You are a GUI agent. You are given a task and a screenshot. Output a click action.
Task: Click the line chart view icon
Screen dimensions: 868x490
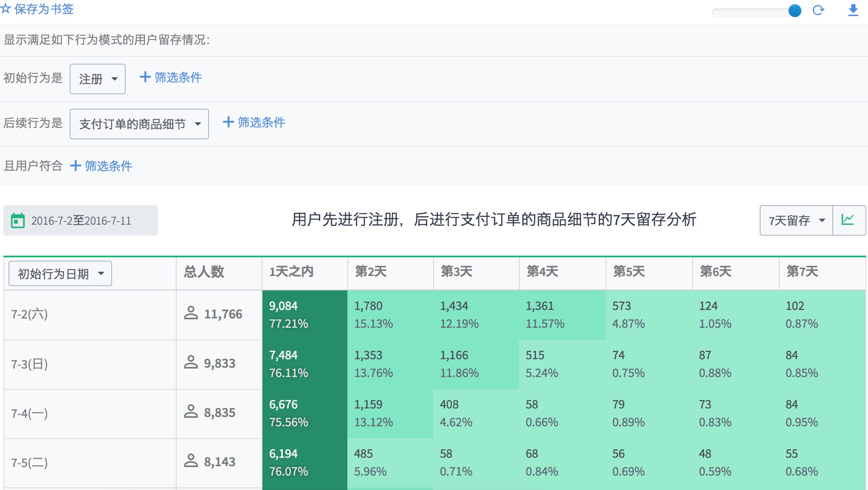(848, 220)
